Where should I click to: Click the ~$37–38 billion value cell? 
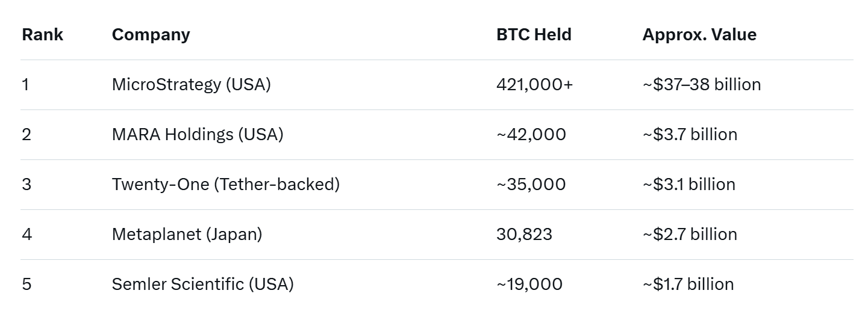click(701, 85)
